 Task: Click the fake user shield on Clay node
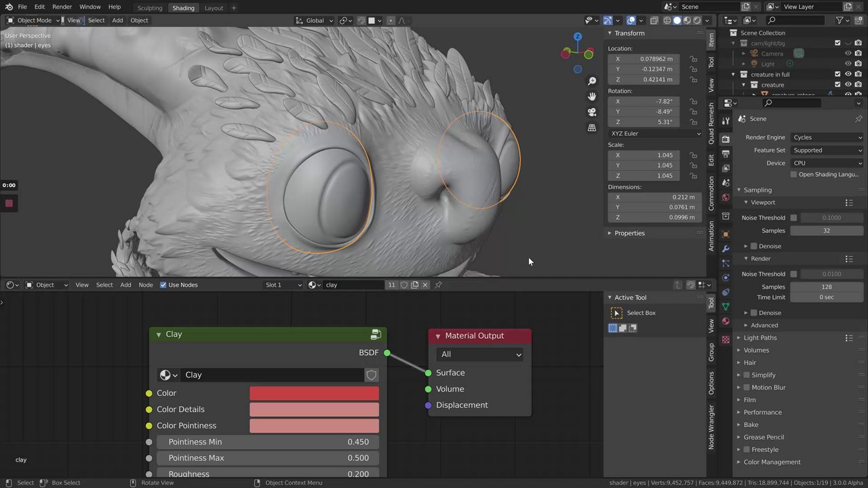click(372, 375)
